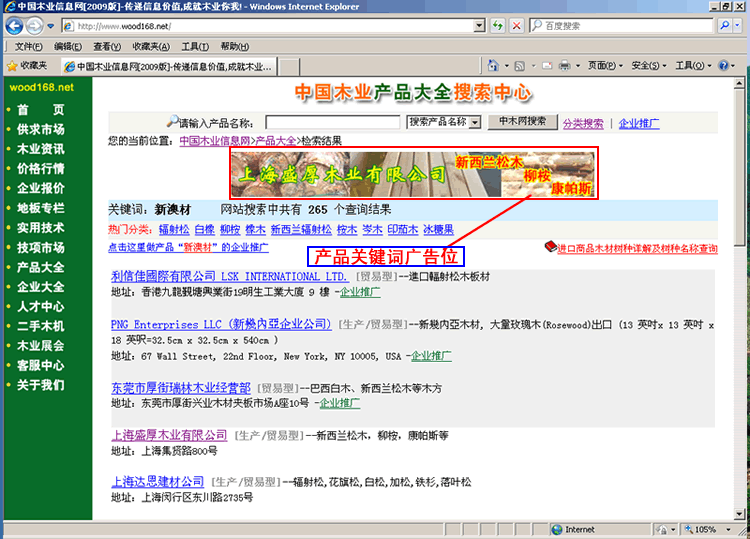This screenshot has width=750, height=539.
Task: Open search provider dropdown arrow
Action: point(738,26)
